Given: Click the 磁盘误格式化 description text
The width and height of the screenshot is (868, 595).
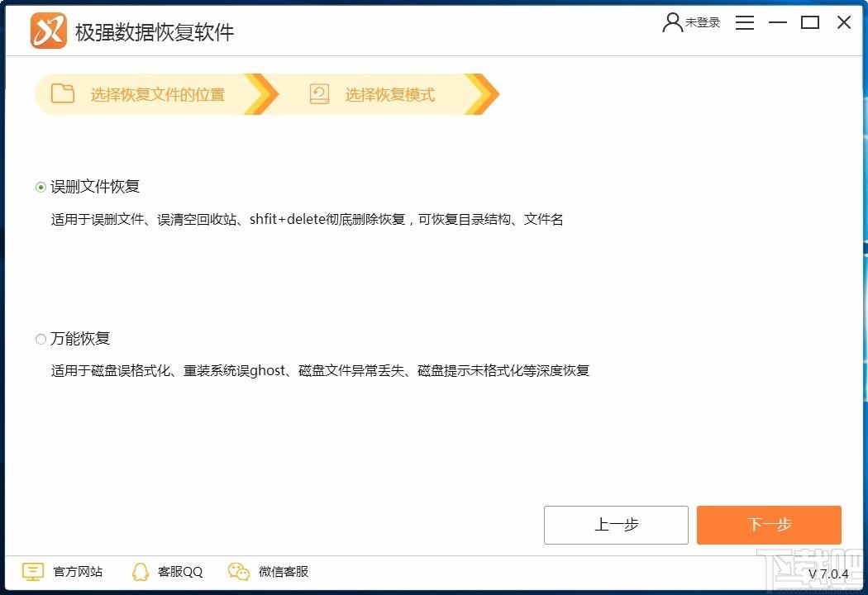Looking at the screenshot, I should coord(320,370).
